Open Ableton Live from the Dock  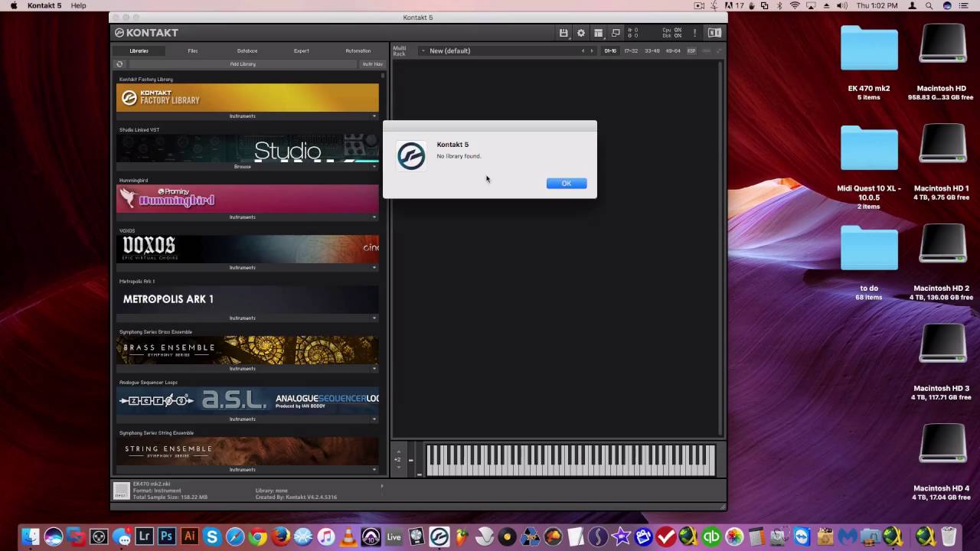(394, 536)
